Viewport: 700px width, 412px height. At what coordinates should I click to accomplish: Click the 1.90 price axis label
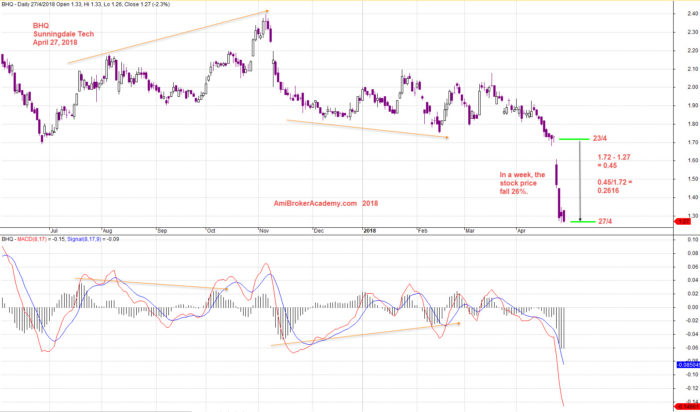coord(691,106)
